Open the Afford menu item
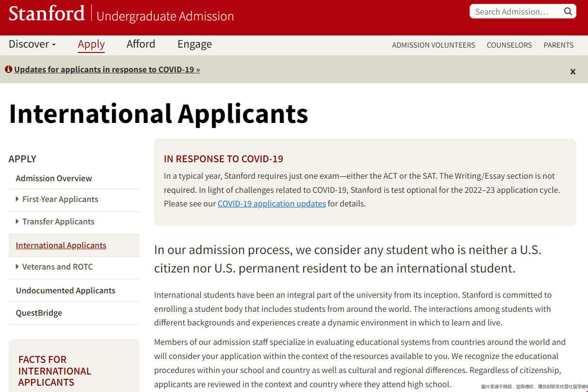This screenshot has width=588, height=392. [x=141, y=44]
